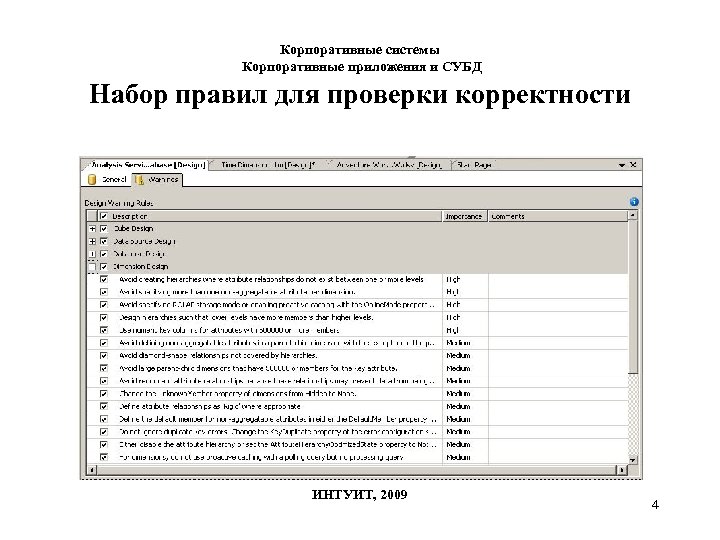720x540 pixels.
Task: Uncheck the 'Change the UnknownMember property' rule checkbox
Action: (104, 394)
